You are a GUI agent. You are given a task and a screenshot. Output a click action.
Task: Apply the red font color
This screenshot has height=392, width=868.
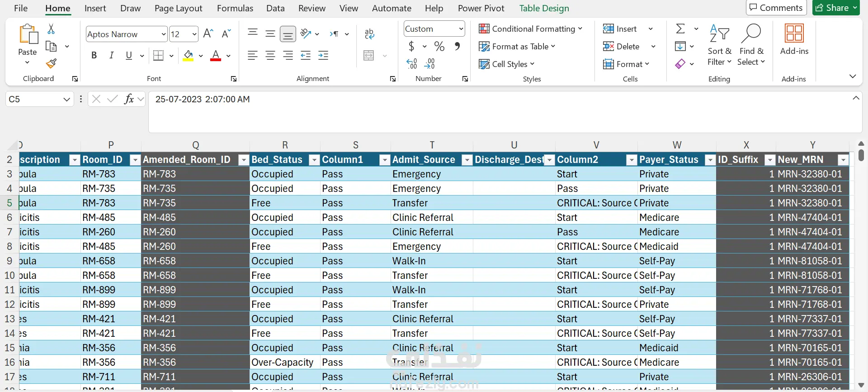pos(216,55)
